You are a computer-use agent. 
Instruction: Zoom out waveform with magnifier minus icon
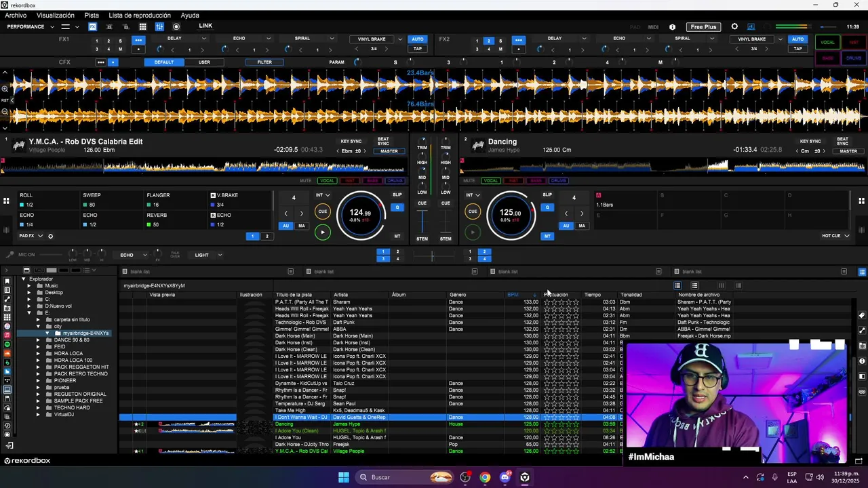point(5,112)
